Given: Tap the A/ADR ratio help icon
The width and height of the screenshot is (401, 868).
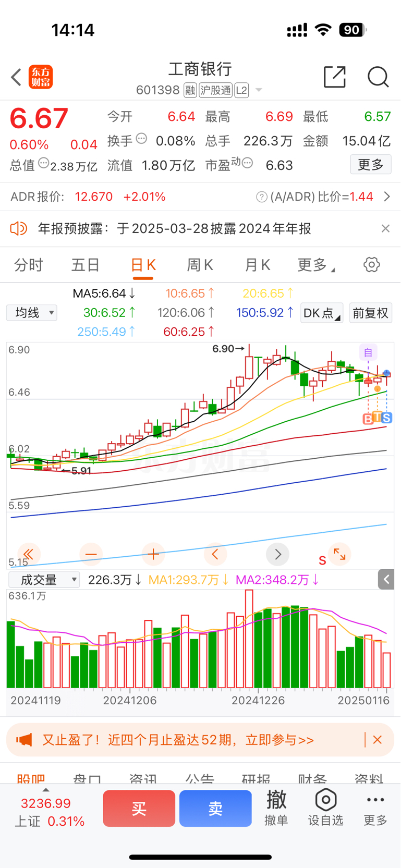Looking at the screenshot, I should click(262, 197).
